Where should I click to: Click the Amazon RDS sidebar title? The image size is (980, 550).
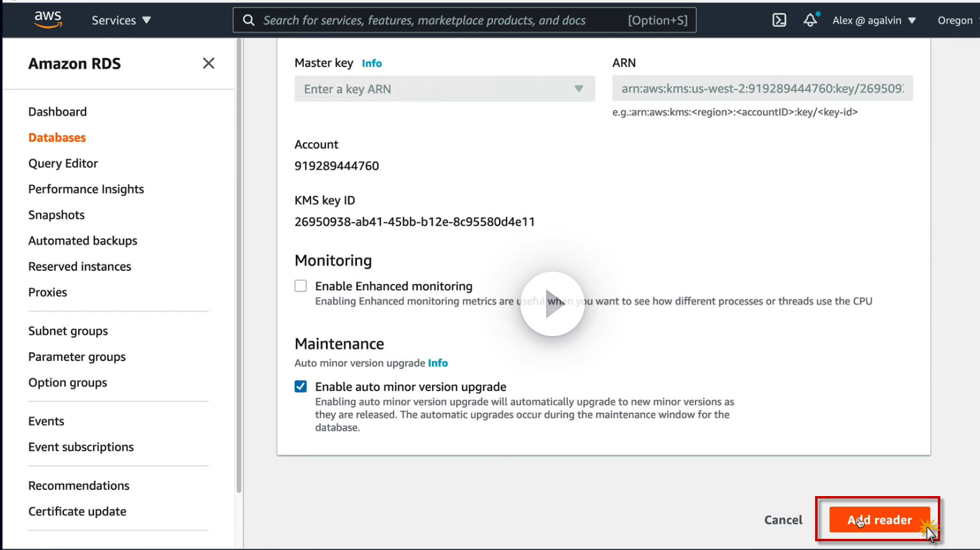click(x=74, y=64)
